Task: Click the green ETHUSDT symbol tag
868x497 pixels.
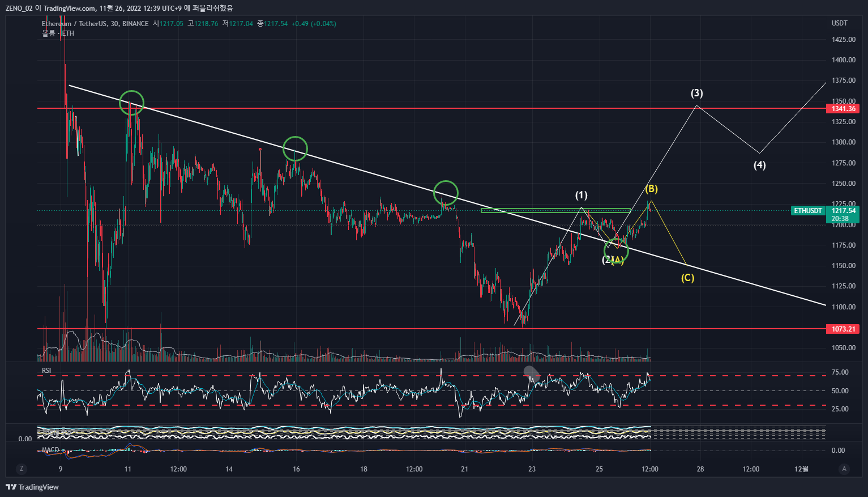Action: pos(808,211)
